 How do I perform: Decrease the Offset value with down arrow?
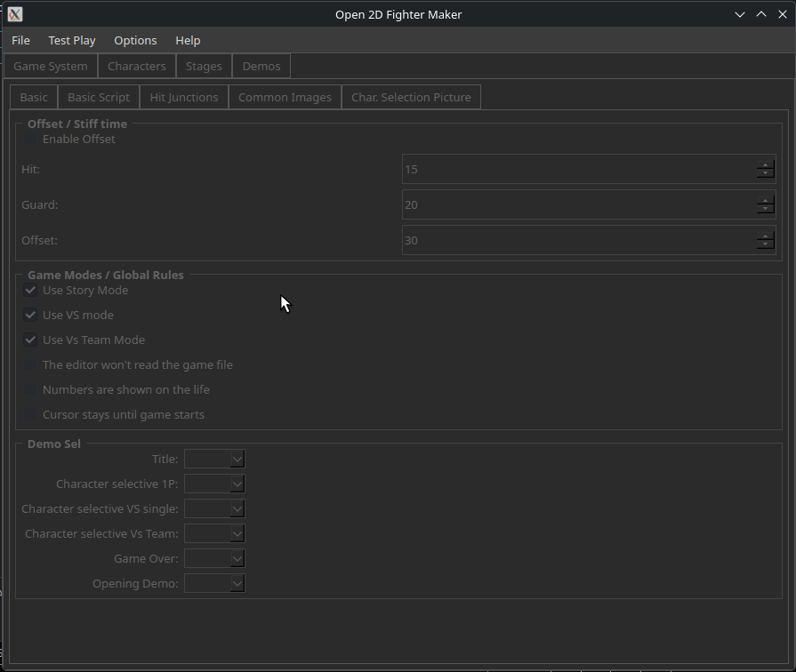tap(766, 244)
